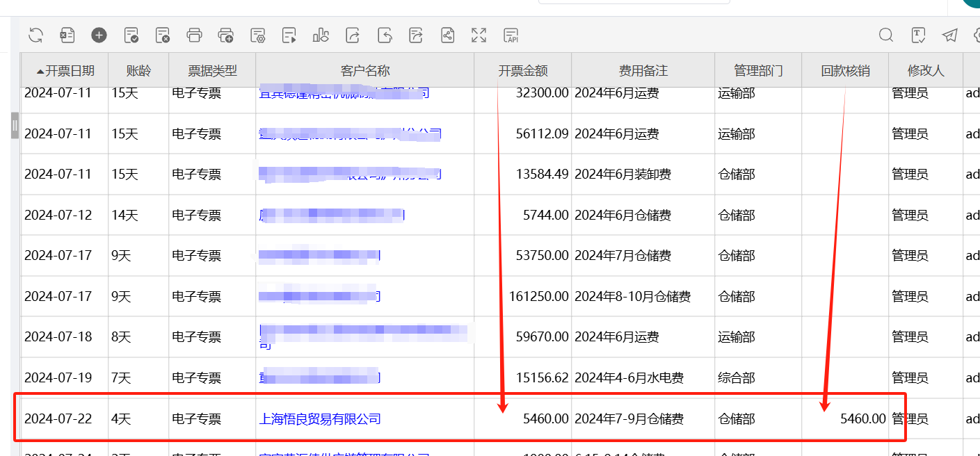Click 电子专票 in the 2024-07-12 row
The image size is (980, 456).
tap(196, 215)
